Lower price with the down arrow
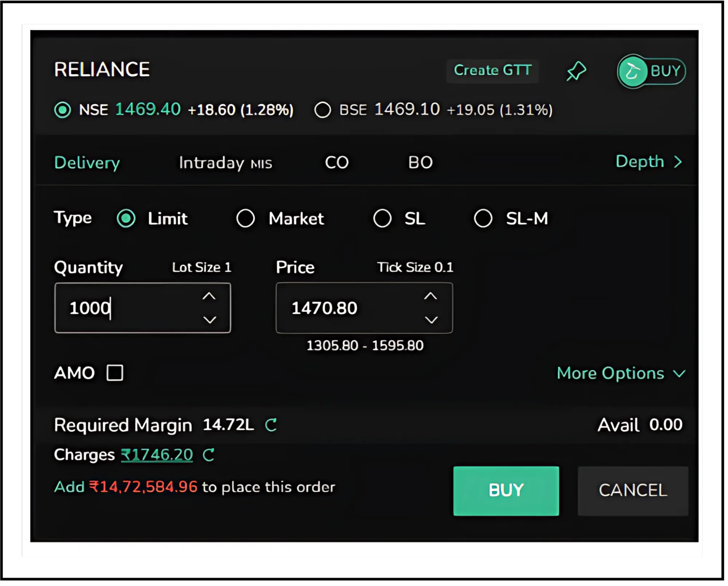 [431, 320]
